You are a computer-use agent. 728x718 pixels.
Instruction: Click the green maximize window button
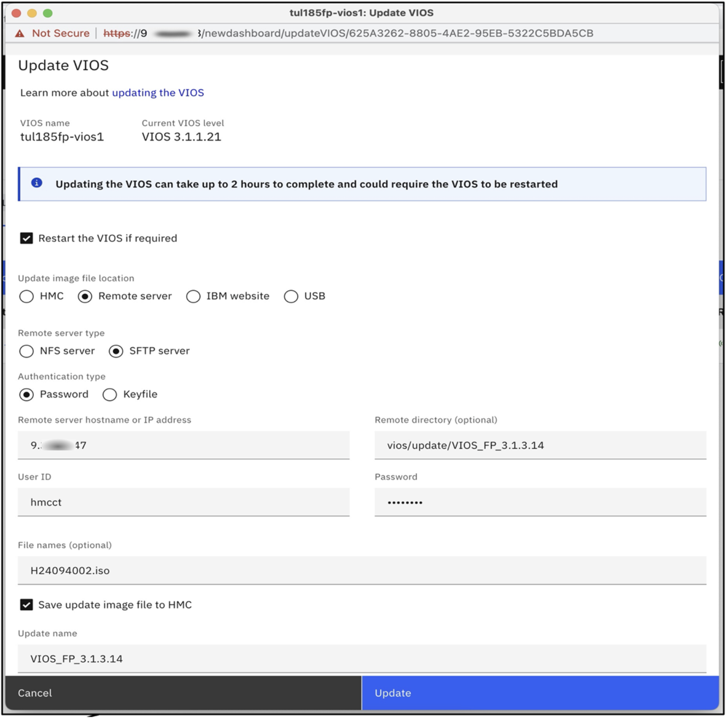pos(48,13)
